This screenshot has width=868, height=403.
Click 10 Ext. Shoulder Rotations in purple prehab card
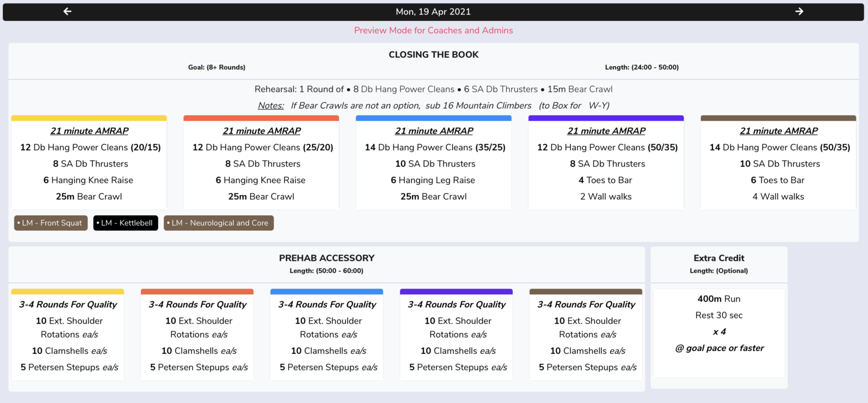coord(457,328)
